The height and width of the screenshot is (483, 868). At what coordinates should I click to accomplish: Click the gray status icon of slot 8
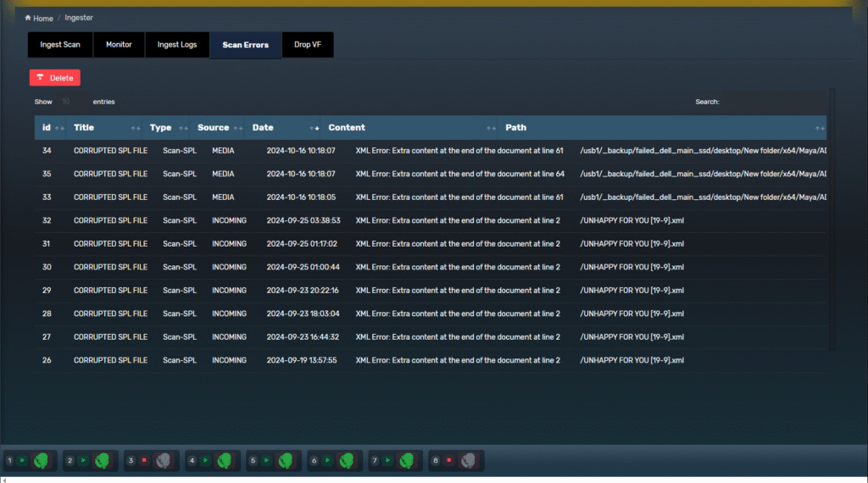click(468, 461)
